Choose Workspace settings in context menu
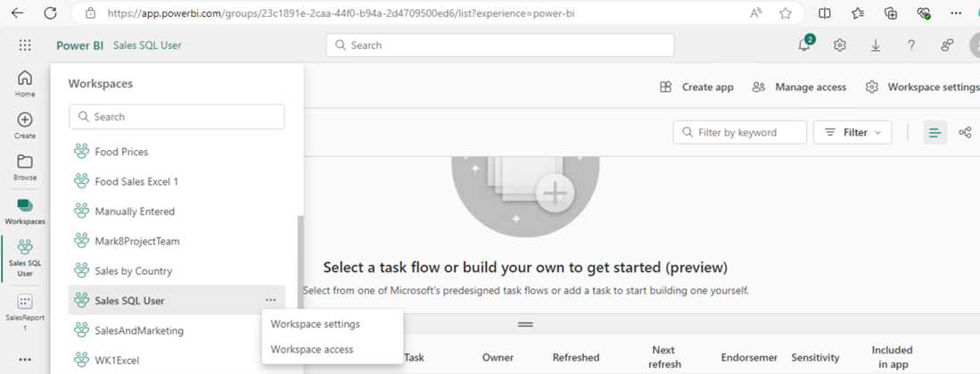 click(315, 324)
